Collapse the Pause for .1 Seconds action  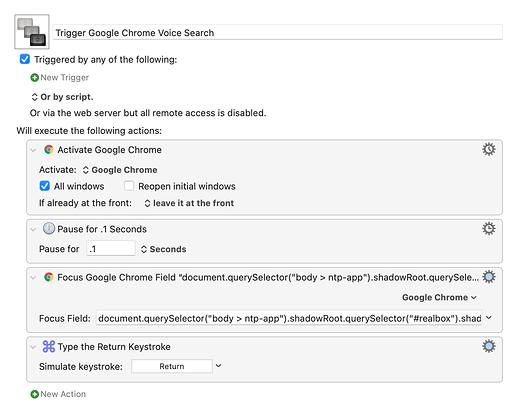33,229
